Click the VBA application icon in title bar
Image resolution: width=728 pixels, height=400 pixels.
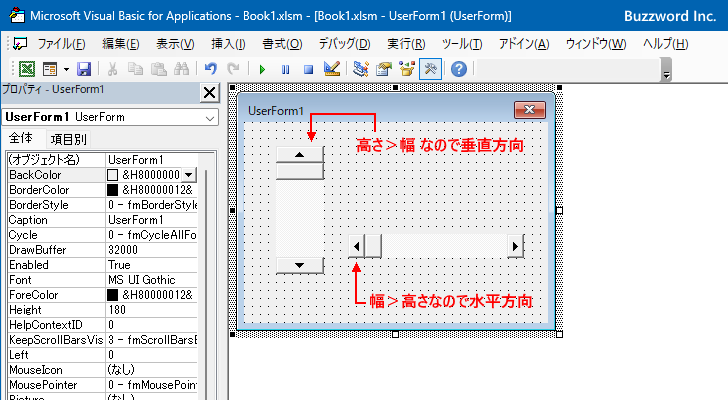click(17, 16)
